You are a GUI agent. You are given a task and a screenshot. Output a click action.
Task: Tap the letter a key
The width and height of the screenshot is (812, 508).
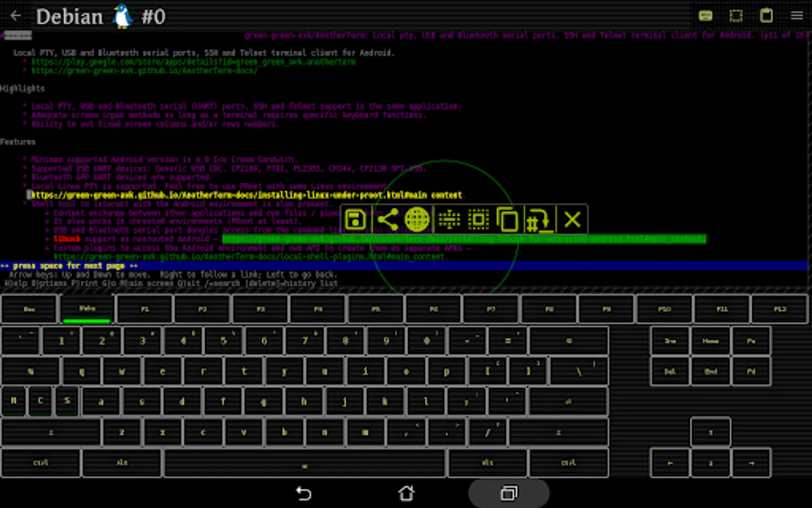101,401
